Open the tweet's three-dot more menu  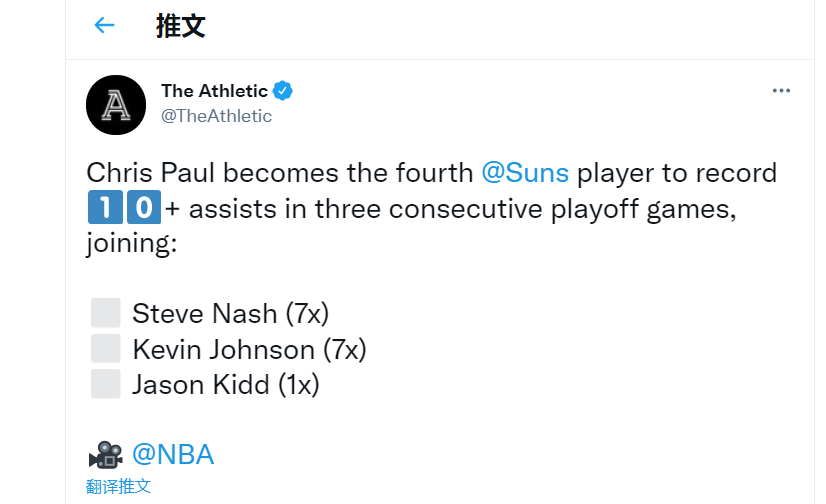[x=781, y=91]
